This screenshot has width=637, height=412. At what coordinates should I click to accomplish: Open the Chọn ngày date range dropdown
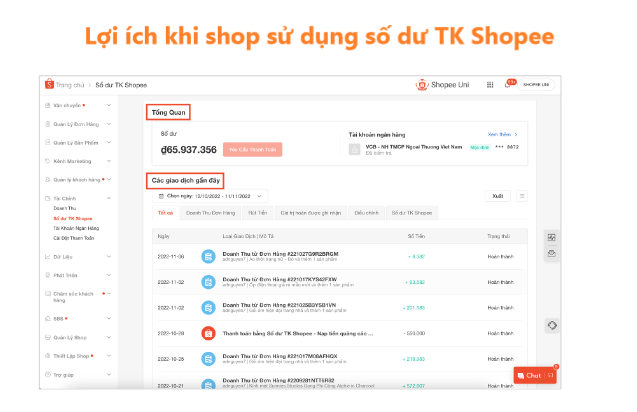click(210, 196)
